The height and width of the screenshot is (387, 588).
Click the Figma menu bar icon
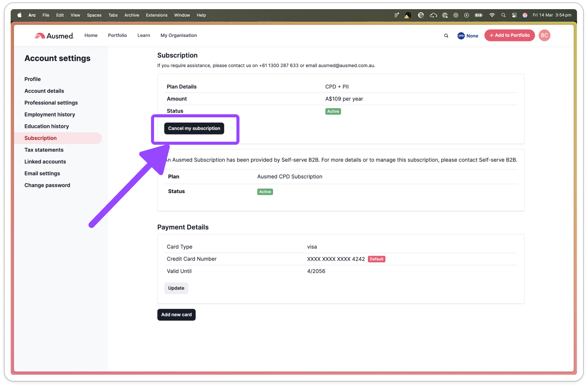(397, 15)
